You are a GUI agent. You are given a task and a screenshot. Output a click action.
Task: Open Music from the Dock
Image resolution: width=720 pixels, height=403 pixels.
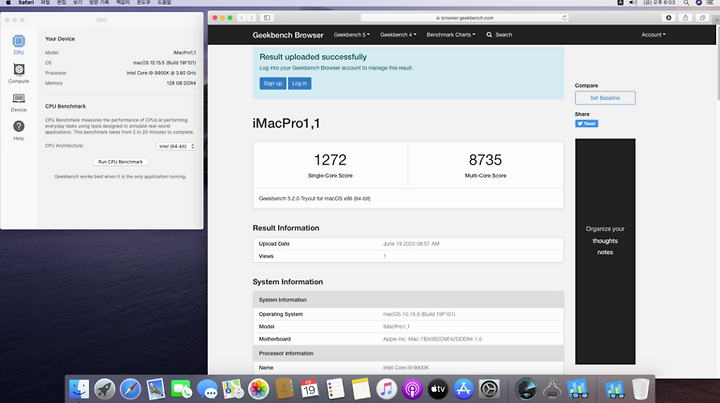[387, 389]
